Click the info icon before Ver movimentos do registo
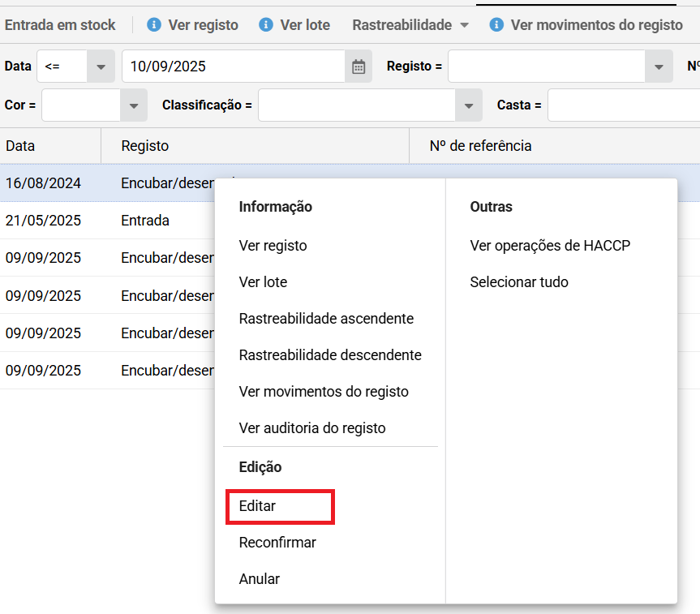The width and height of the screenshot is (700, 614). pos(496,24)
